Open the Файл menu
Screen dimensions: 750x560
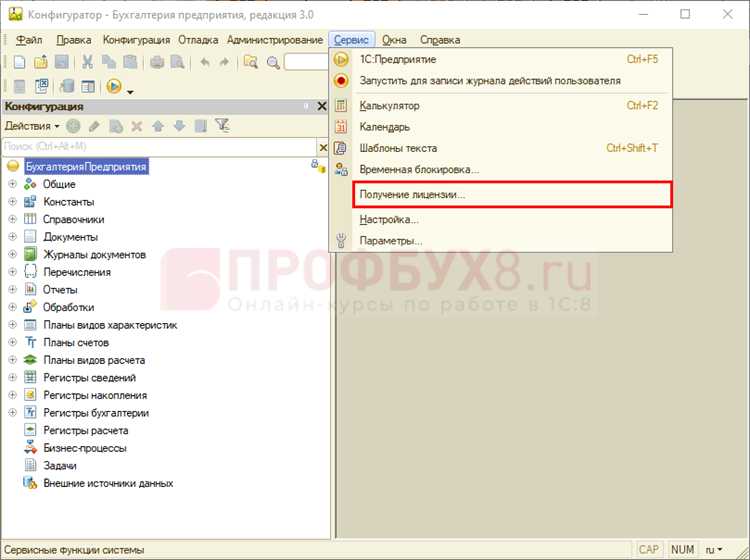[30, 40]
